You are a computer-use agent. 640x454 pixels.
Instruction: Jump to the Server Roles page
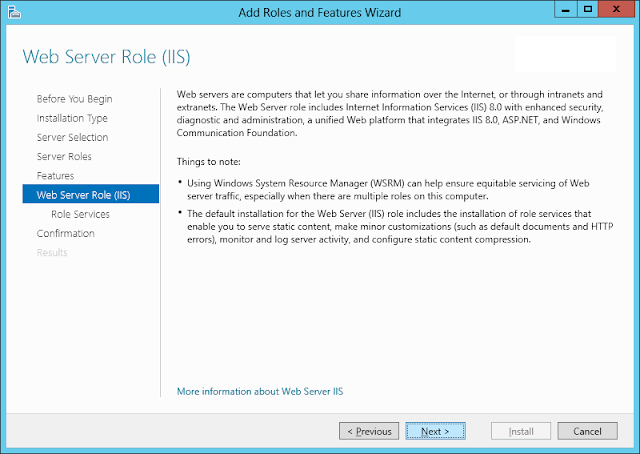(x=64, y=157)
